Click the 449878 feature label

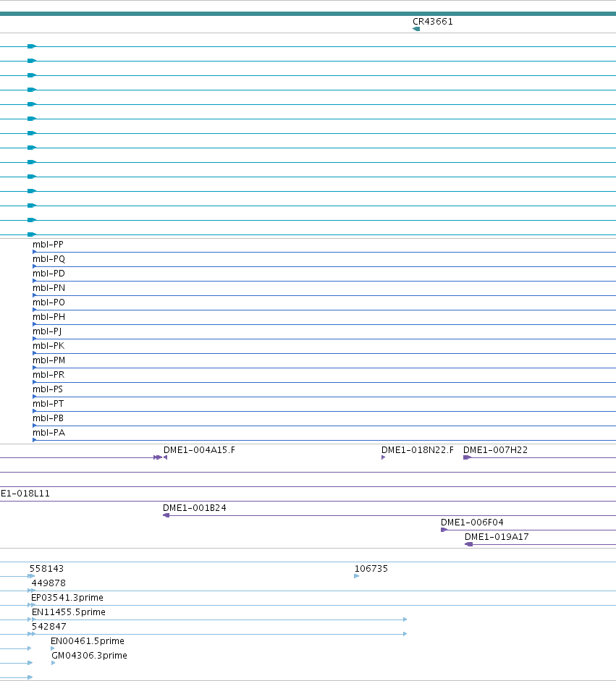pyautogui.click(x=48, y=583)
